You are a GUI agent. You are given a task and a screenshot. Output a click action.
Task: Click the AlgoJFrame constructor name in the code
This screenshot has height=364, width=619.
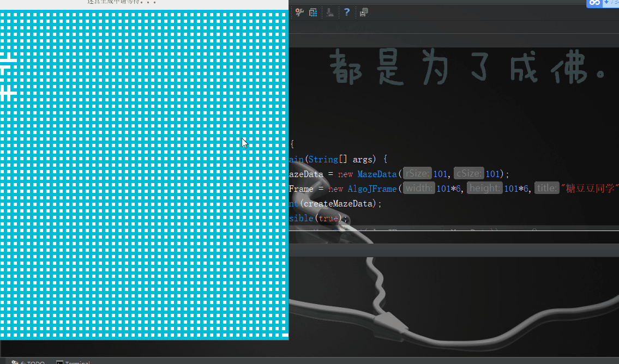click(372, 189)
